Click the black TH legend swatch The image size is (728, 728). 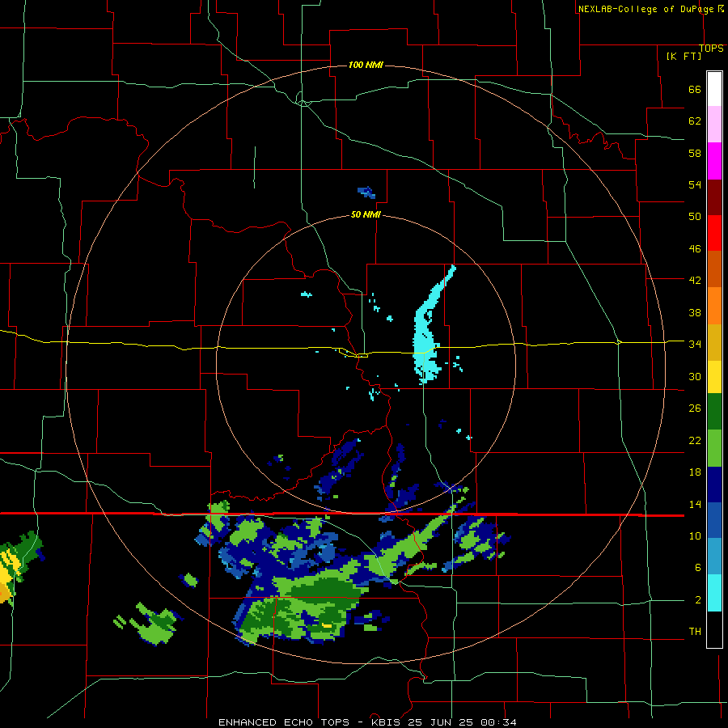[714, 629]
